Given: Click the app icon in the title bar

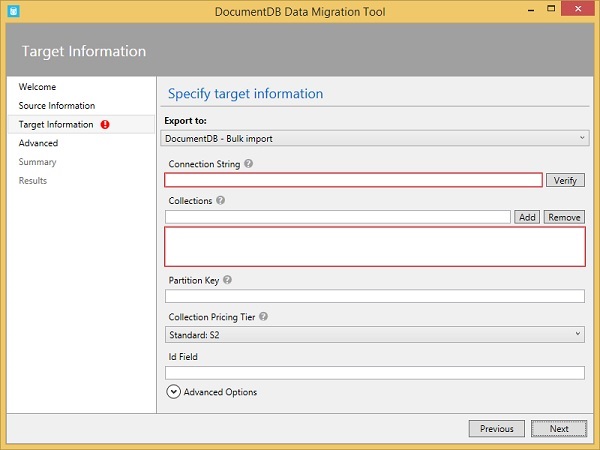Looking at the screenshot, I should point(13,12).
